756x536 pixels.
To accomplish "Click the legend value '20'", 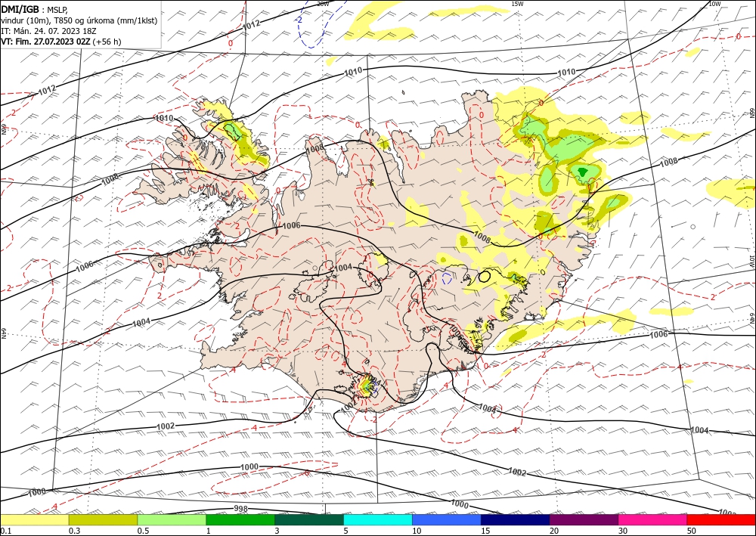I will click(554, 531).
